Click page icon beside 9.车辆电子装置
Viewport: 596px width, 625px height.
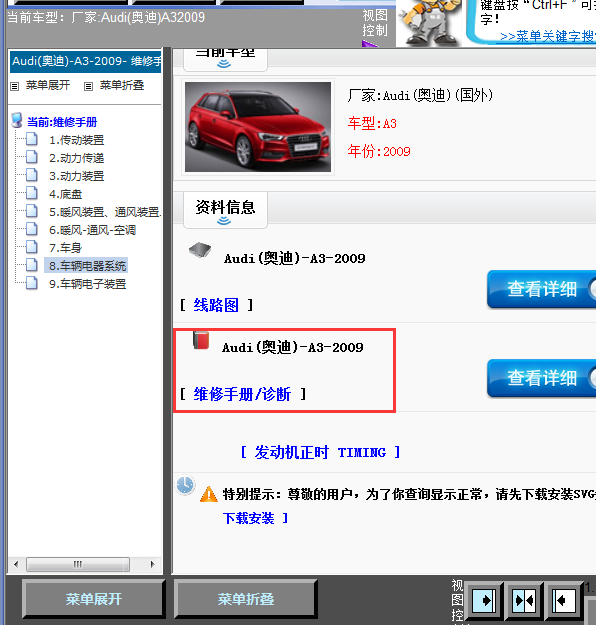[x=31, y=283]
